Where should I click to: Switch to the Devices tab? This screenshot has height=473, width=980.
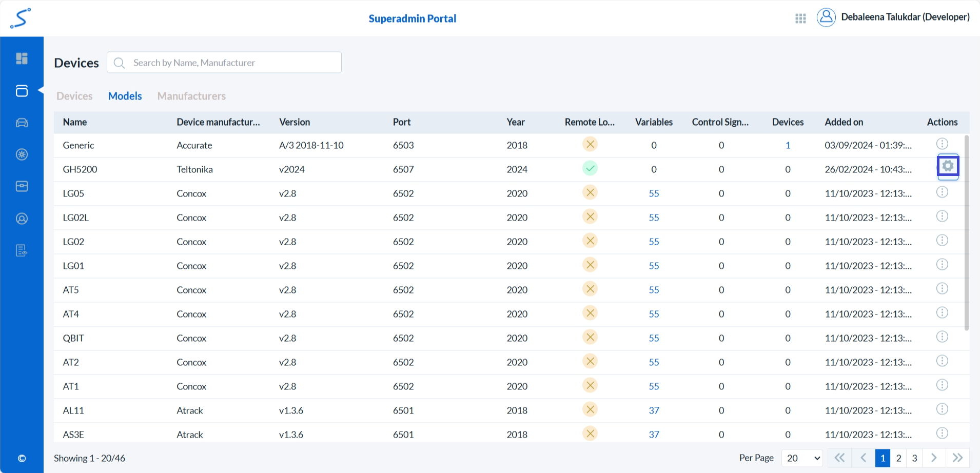(x=74, y=96)
